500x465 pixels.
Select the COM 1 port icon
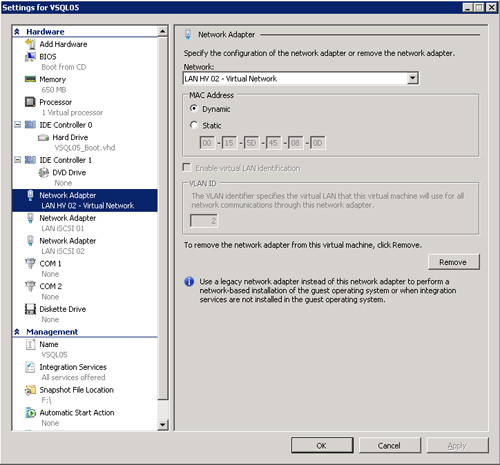click(x=30, y=263)
